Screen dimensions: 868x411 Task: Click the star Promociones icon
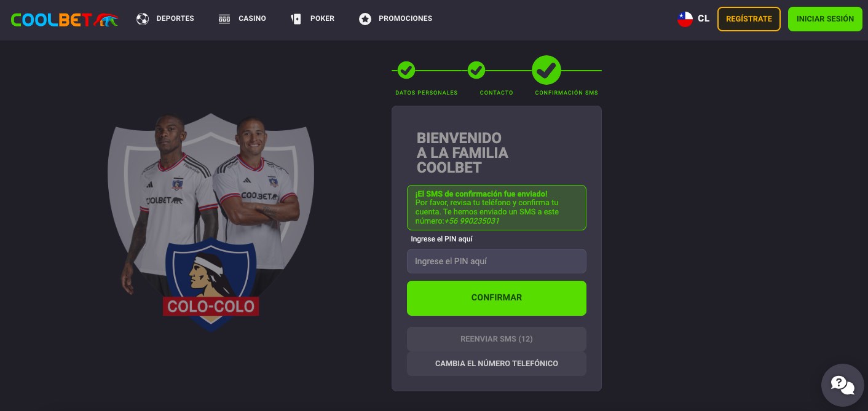tap(365, 19)
